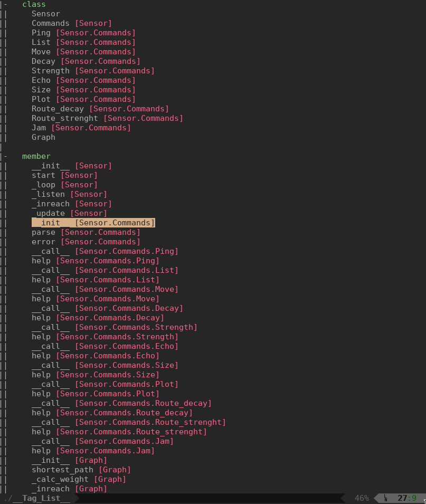Select _calc_weight [Graph] member
This screenshot has height=504, width=426.
[x=79, y=479]
